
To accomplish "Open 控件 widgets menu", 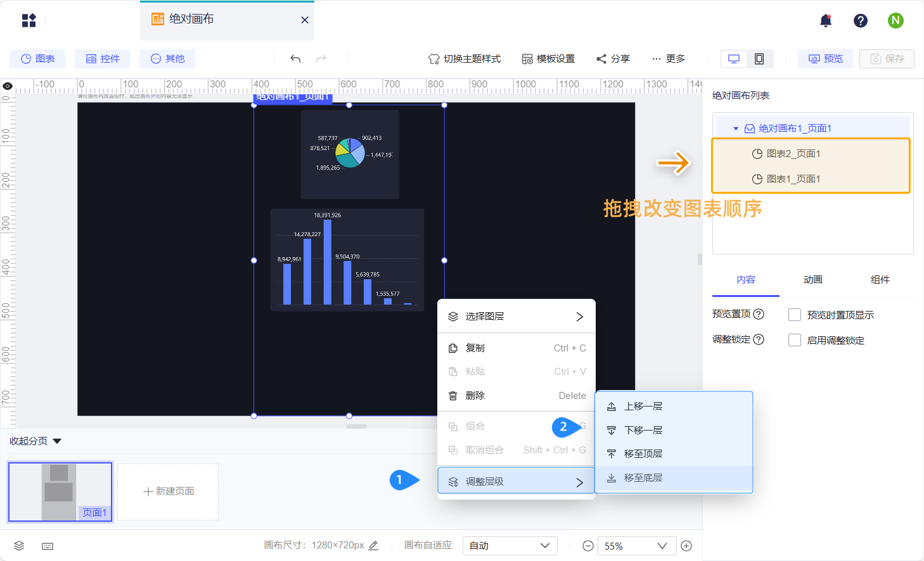I will click(x=102, y=59).
